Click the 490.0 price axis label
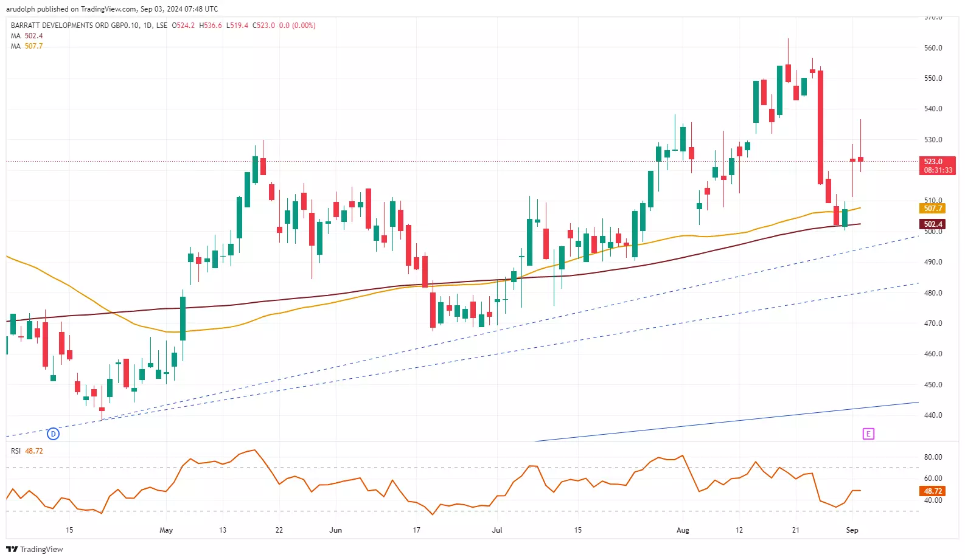This screenshot has height=560, width=965. tap(933, 262)
